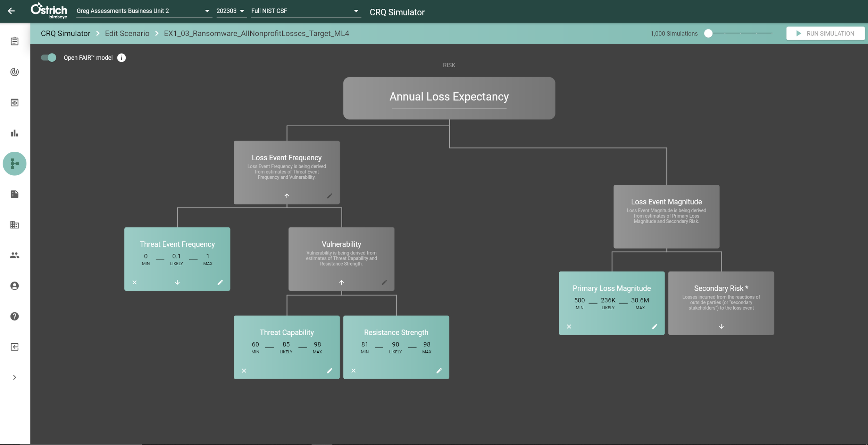Edit Threat Event Frequency with pencil icon
Screen dimensions: 868x445
point(220,283)
